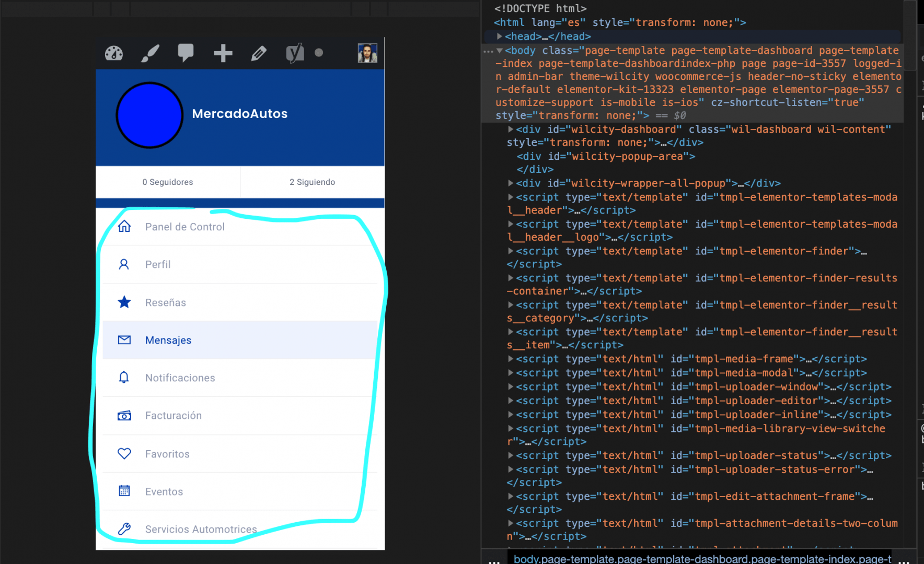
Task: Expand the tmpl-elementor-finder script node
Action: pyautogui.click(x=511, y=251)
